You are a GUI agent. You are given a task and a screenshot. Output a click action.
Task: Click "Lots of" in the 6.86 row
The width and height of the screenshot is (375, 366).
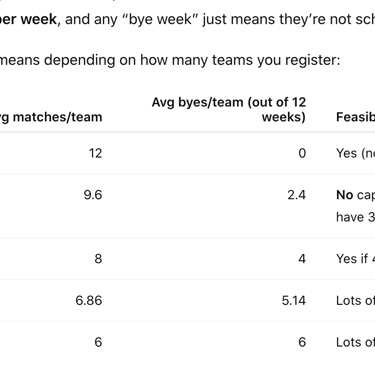[355, 300]
